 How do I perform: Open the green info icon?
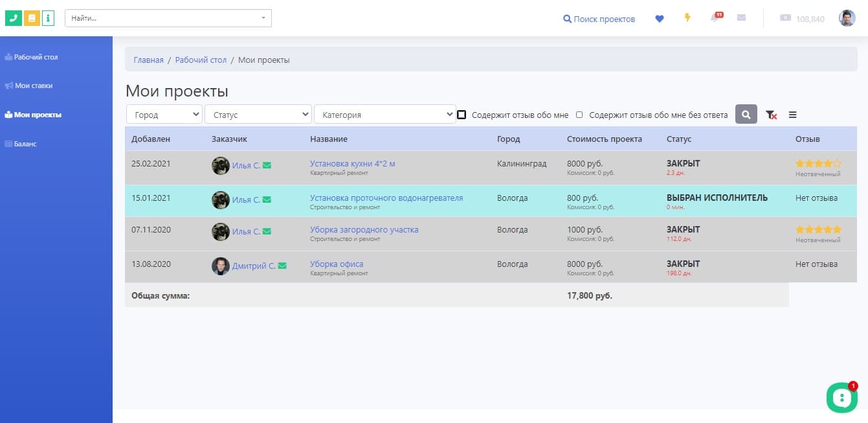[x=49, y=18]
